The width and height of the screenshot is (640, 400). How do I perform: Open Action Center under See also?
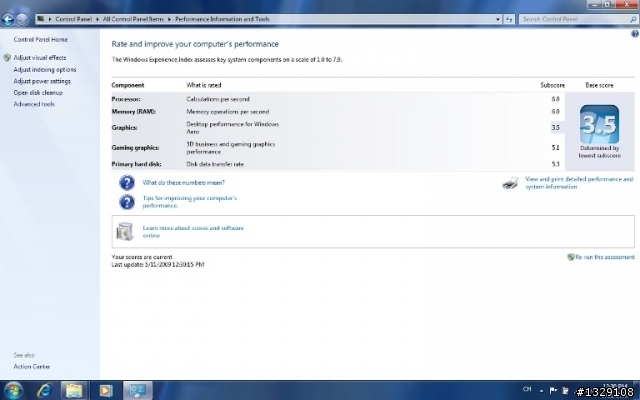point(31,367)
